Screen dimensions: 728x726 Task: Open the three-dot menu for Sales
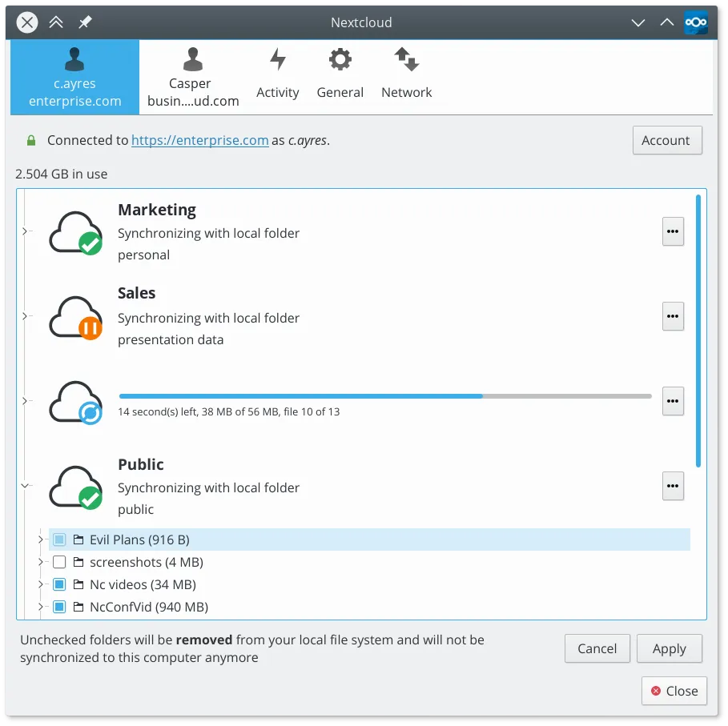[x=673, y=316]
